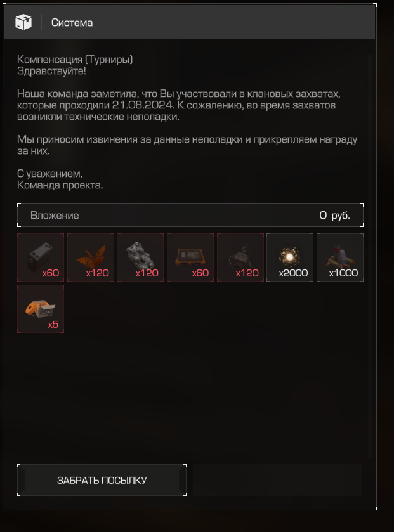Click the Вложение attachment header label

pos(55,216)
